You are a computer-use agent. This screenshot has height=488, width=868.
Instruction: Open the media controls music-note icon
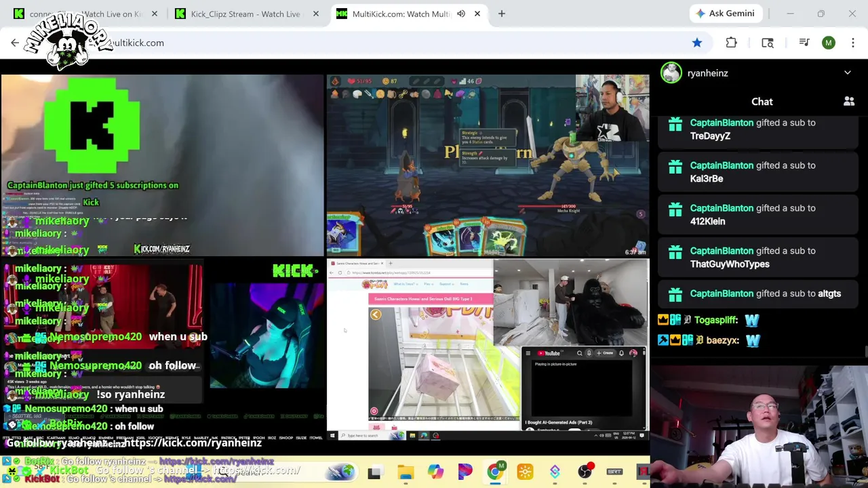tap(804, 43)
